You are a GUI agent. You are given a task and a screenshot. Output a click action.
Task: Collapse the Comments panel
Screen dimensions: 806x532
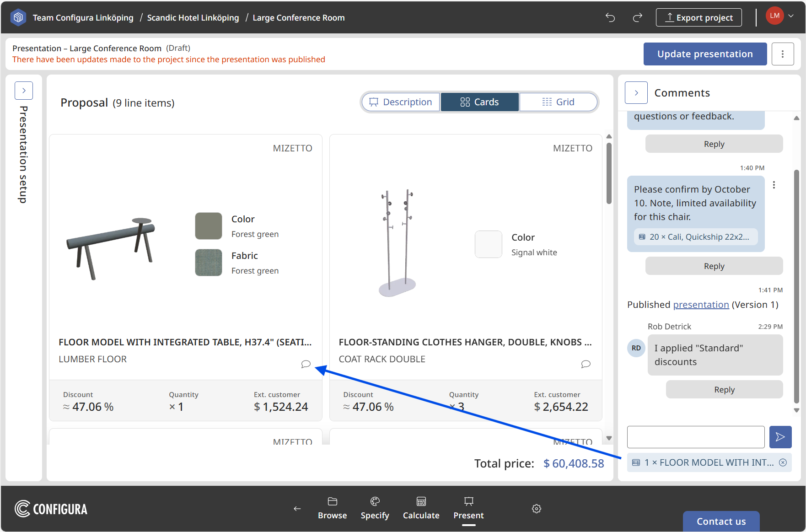tap(636, 93)
